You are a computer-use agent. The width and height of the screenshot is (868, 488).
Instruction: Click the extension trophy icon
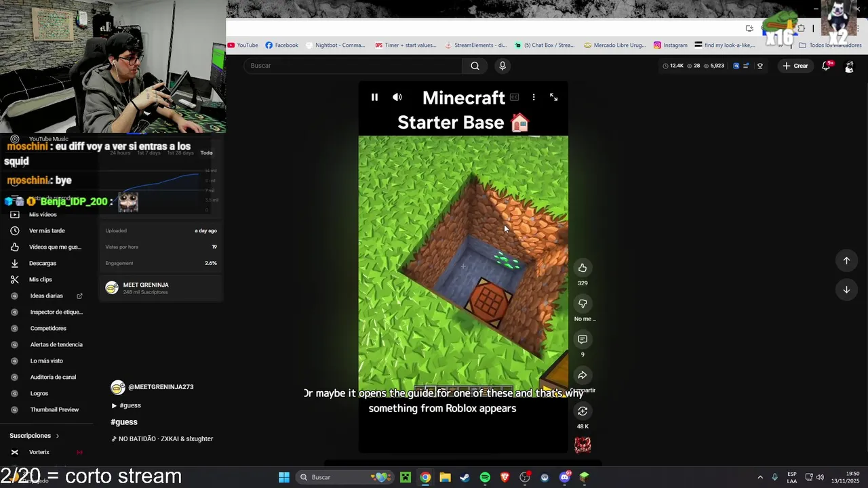760,66
